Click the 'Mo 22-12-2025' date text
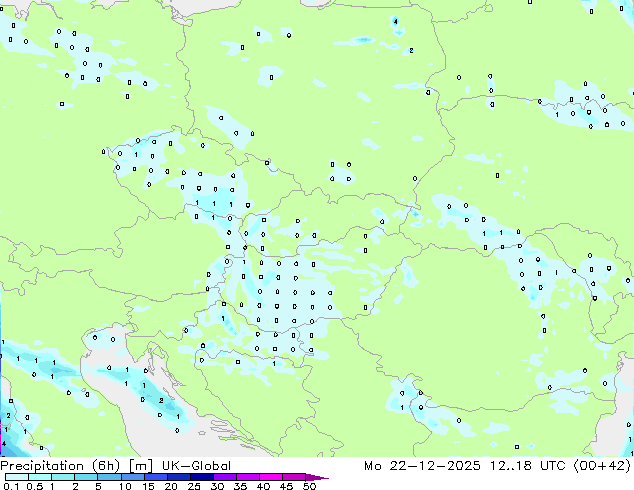The image size is (634, 490). (422, 466)
